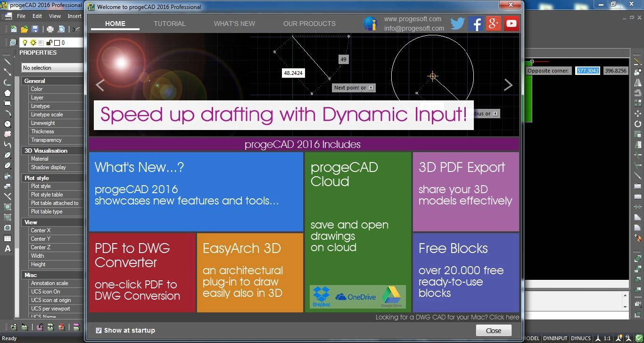Toggle DYNINPUT in status bar

pos(555,338)
